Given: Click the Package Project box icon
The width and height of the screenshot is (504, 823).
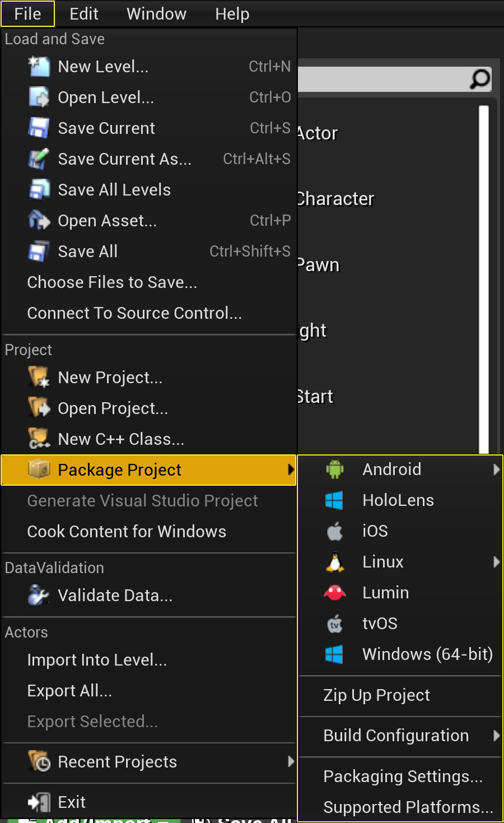Looking at the screenshot, I should [x=38, y=469].
